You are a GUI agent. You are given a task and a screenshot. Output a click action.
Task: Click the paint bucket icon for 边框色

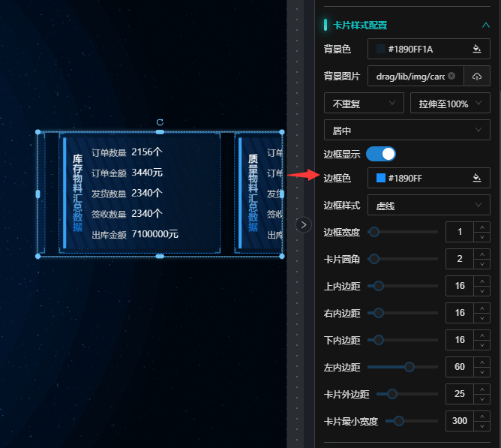point(475,178)
